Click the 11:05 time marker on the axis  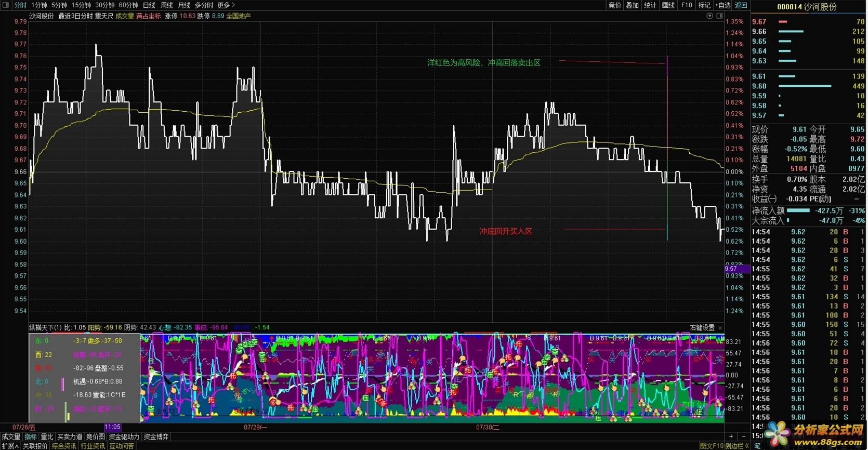pyautogui.click(x=113, y=427)
